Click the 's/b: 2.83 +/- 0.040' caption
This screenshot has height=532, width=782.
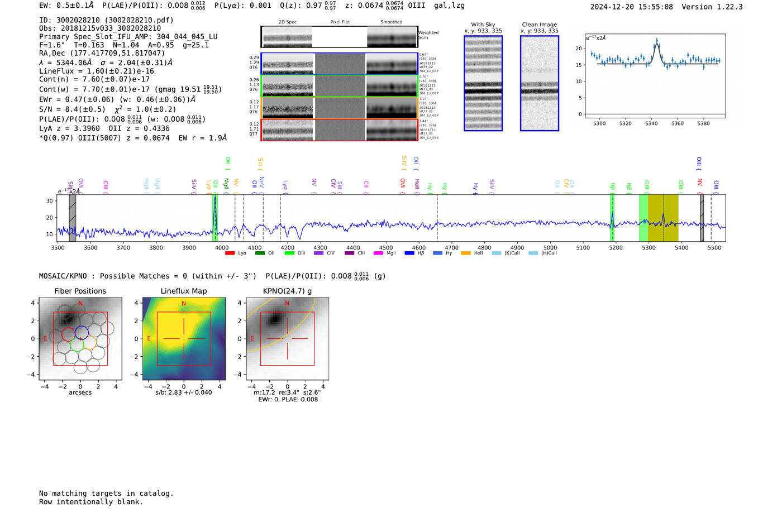tap(184, 392)
